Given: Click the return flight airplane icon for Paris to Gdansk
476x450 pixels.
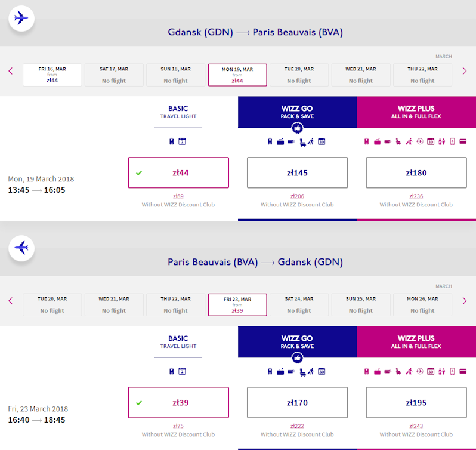Looking at the screenshot, I should pos(21,248).
